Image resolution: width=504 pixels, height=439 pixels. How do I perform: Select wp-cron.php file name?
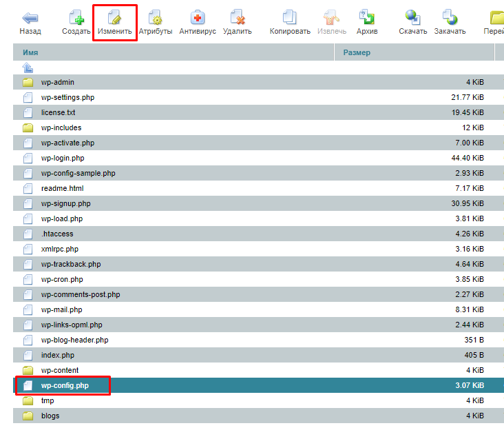pos(62,280)
